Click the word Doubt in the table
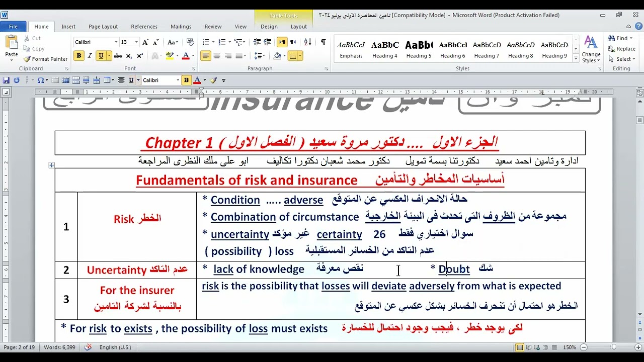Image resolution: width=644 pixels, height=362 pixels. (x=454, y=269)
